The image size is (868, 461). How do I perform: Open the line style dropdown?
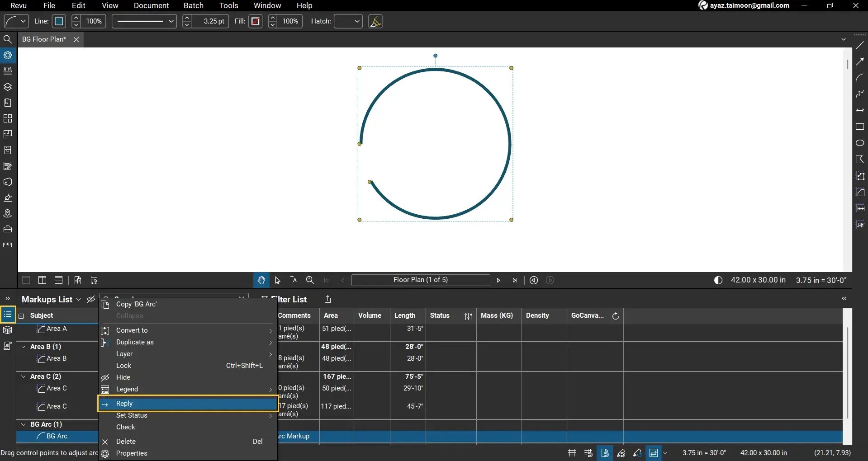(143, 21)
